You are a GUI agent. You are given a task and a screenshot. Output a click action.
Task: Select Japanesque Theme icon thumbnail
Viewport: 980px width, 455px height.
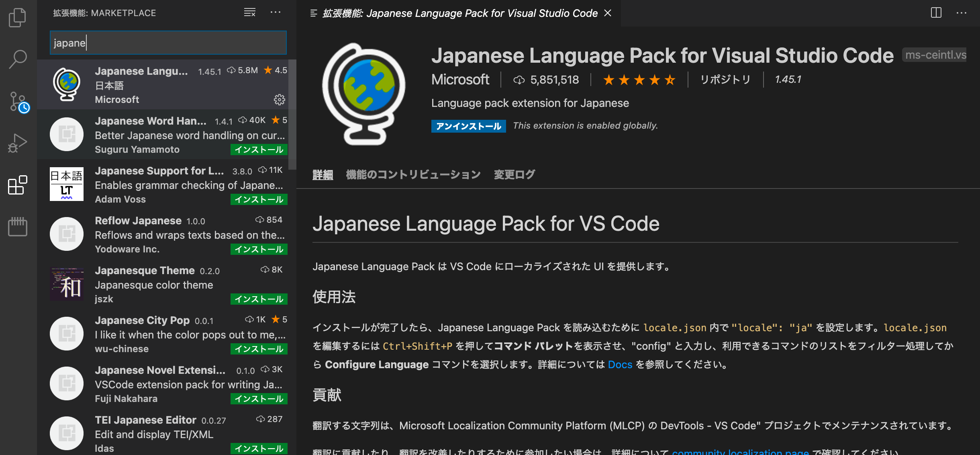tap(67, 284)
